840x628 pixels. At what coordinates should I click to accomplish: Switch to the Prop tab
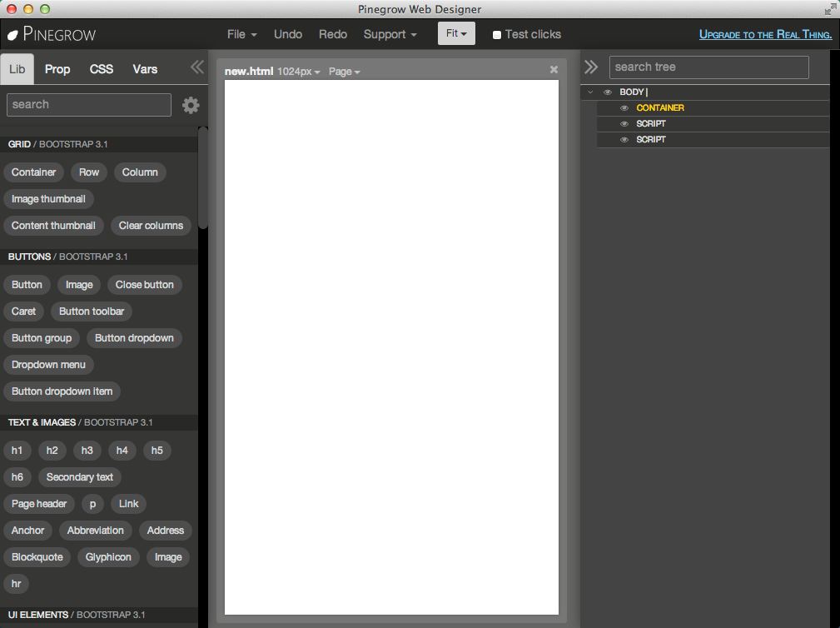point(57,69)
